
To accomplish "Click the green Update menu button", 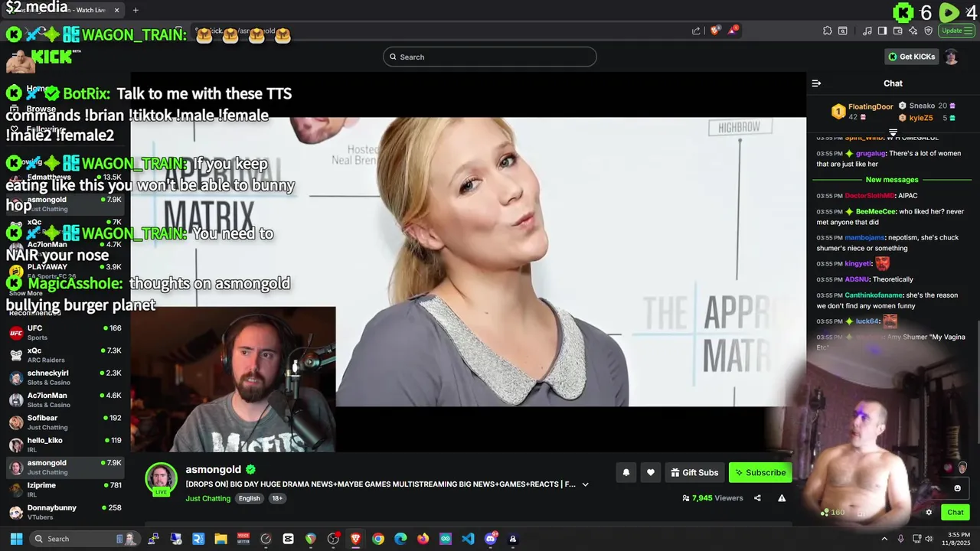I will click(x=956, y=31).
